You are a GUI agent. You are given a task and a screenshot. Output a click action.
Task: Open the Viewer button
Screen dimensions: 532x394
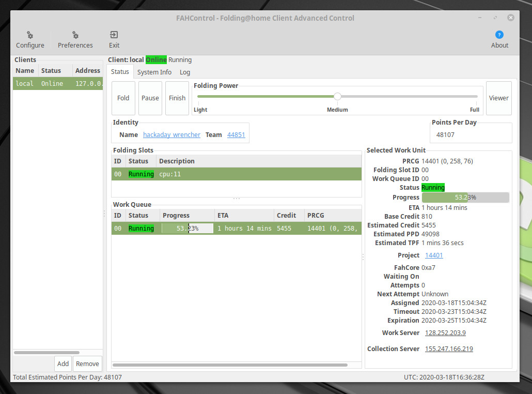point(498,98)
